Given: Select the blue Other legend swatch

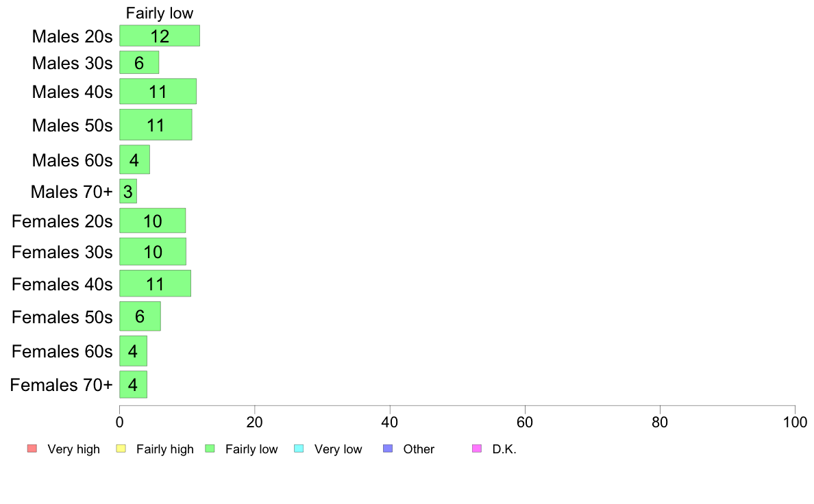Looking at the screenshot, I should click(x=388, y=449).
